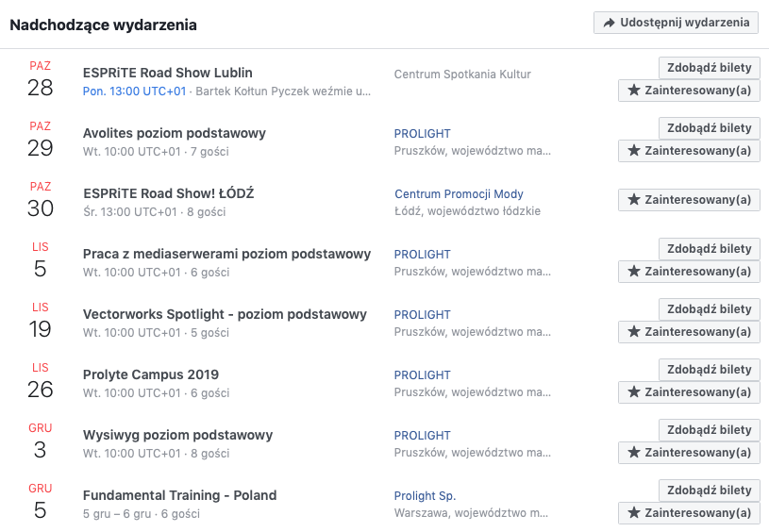This screenshot has height=532, width=769.
Task: Click the Pon. 13:00 UTC+01 time link
Action: (134, 91)
